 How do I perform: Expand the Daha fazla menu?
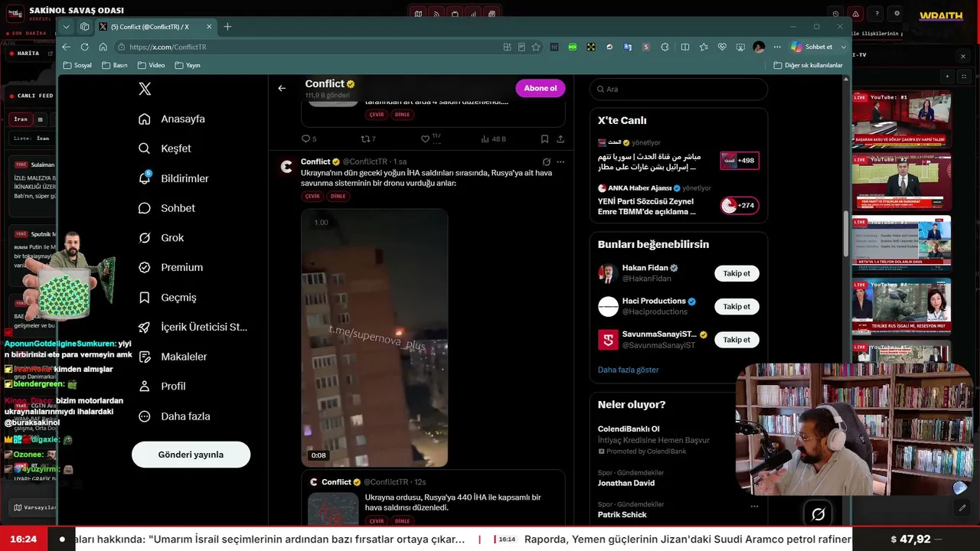[175, 416]
